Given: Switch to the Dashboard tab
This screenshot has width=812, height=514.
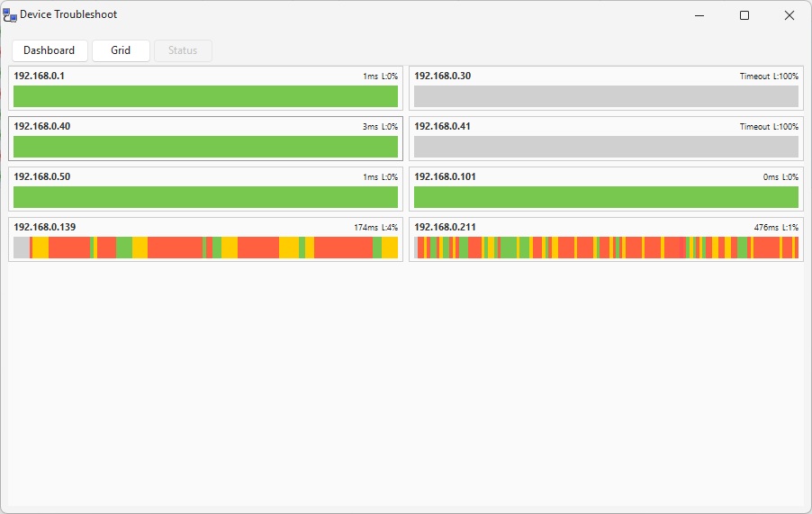Looking at the screenshot, I should 50,50.
